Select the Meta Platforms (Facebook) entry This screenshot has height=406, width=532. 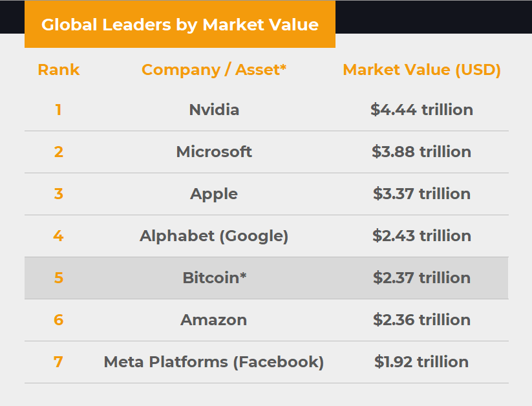pyautogui.click(x=214, y=362)
